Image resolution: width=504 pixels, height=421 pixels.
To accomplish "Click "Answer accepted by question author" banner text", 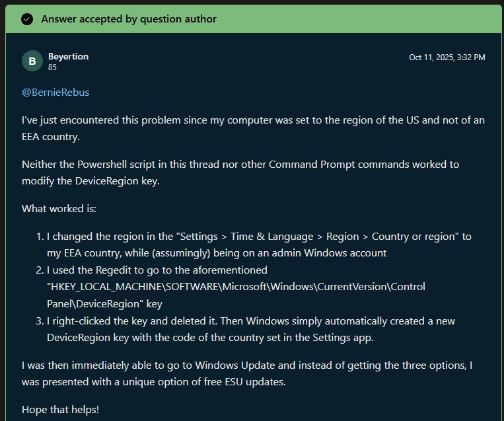I will [x=129, y=19].
